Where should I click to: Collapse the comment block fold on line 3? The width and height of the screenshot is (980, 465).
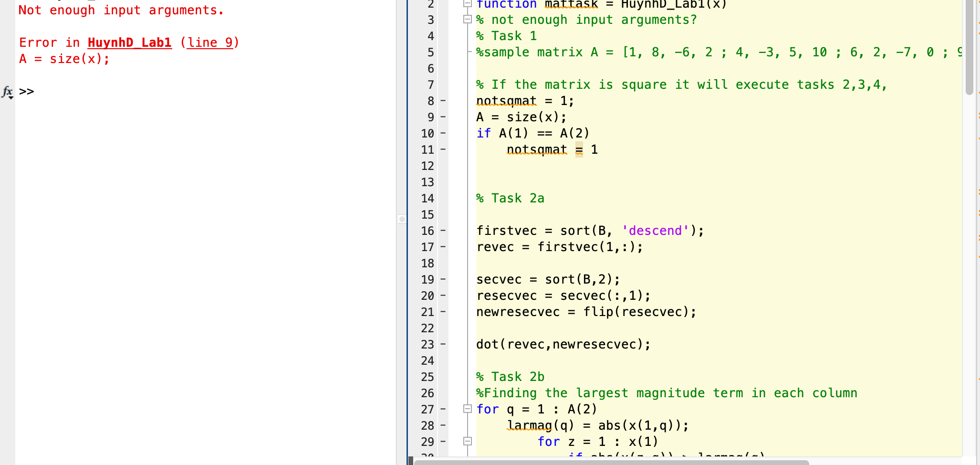pyautogui.click(x=467, y=20)
